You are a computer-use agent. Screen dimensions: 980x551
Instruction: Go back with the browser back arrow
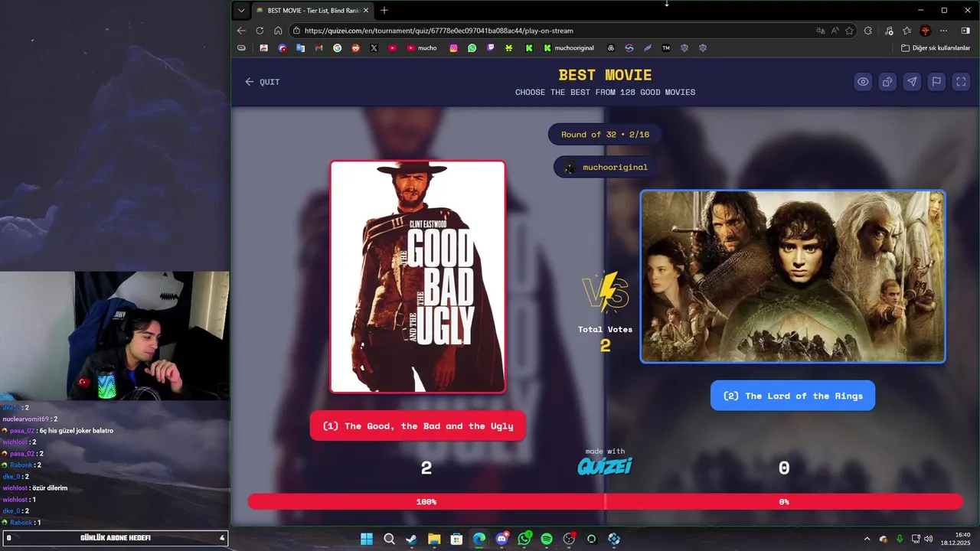pyautogui.click(x=241, y=31)
